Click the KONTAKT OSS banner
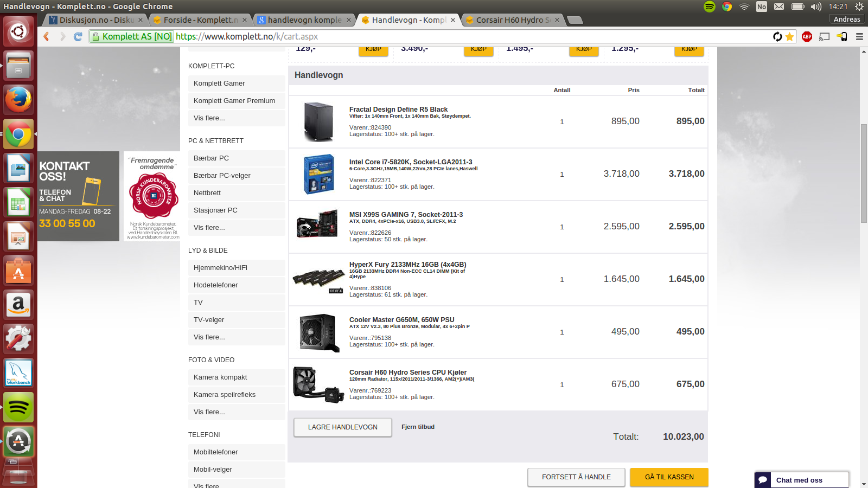Image resolution: width=868 pixels, height=488 pixels. [x=79, y=196]
